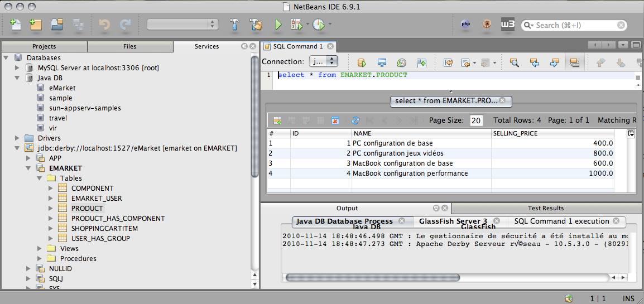644x304 pixels.
Task: Click the SQL History clock icon
Action: [x=401, y=63]
